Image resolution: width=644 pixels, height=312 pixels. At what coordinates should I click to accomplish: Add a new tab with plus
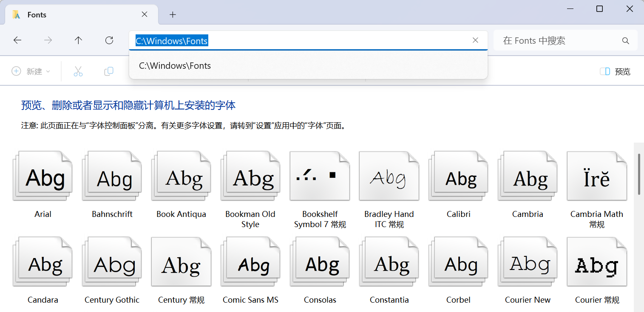173,14
